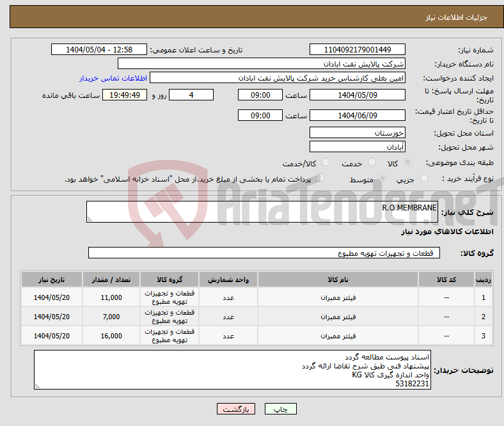Click the تاریخ نیاز column header

[x=52, y=280]
